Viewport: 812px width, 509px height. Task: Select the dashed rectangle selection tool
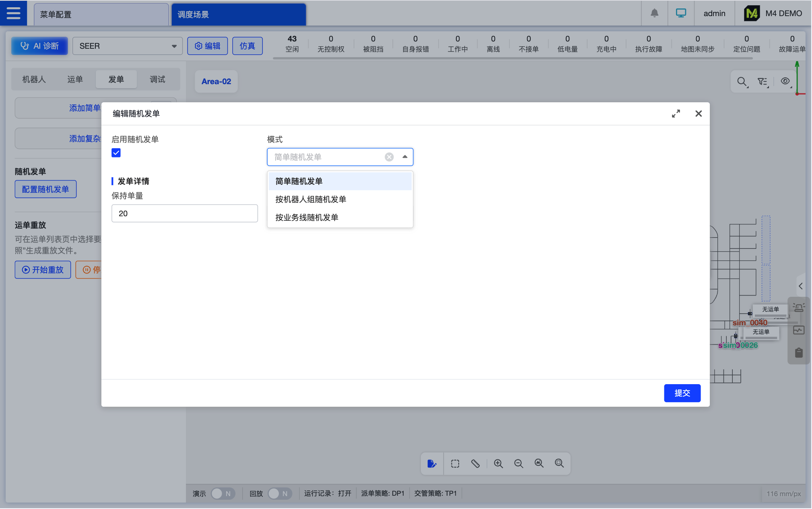(455, 463)
